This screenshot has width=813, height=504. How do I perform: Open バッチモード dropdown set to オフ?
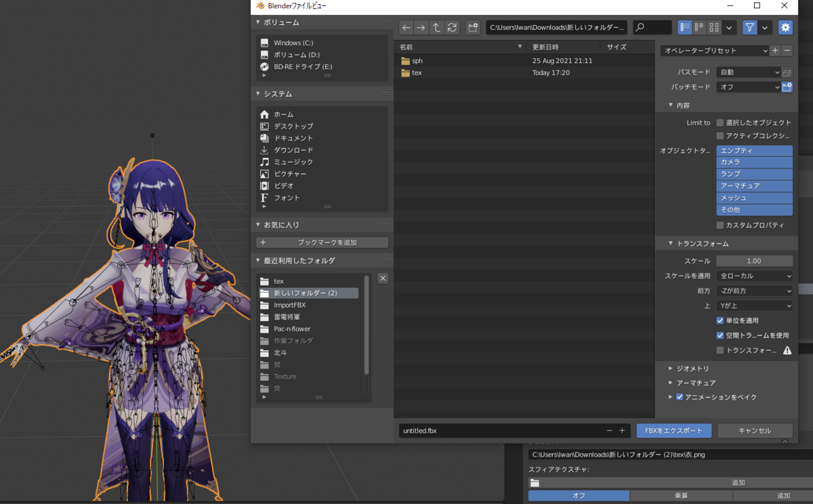click(x=749, y=87)
